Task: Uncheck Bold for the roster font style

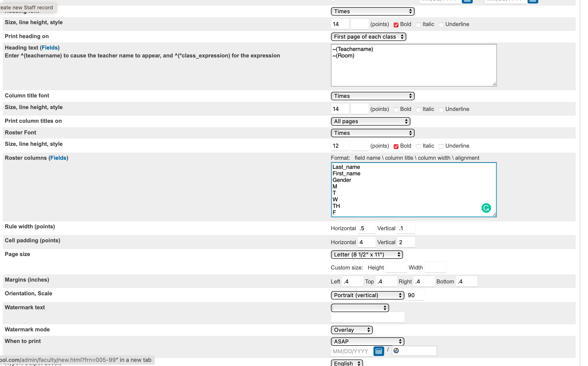Action: pos(396,146)
